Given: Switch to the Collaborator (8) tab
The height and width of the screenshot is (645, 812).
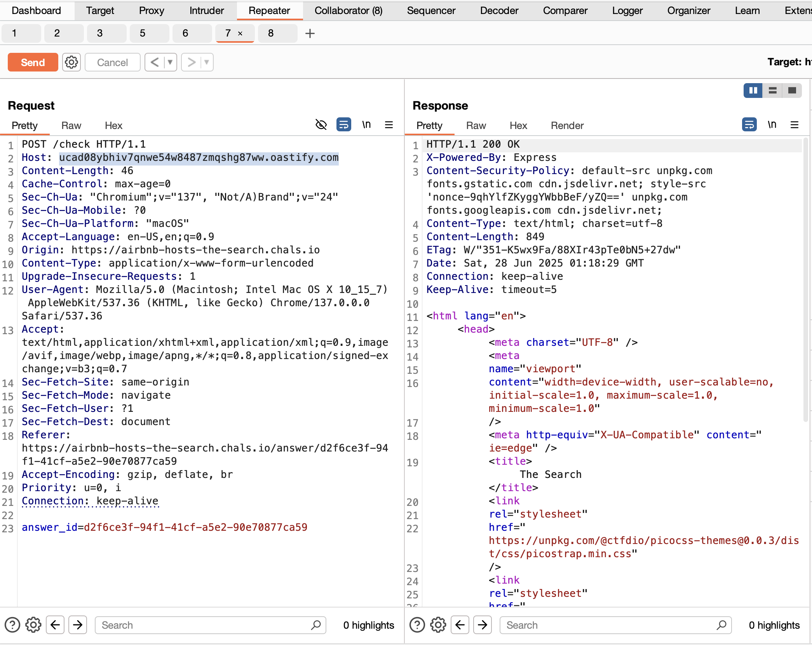Looking at the screenshot, I should 348,10.
